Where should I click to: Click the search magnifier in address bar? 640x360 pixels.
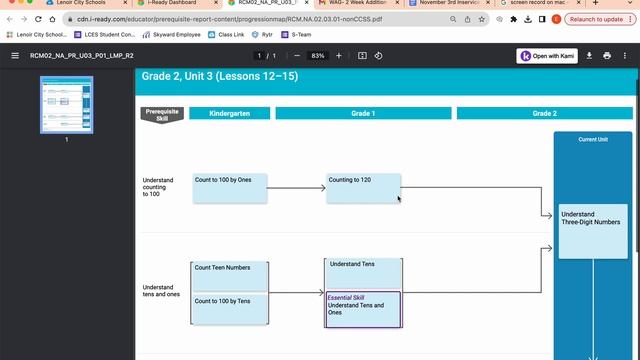[x=453, y=19]
